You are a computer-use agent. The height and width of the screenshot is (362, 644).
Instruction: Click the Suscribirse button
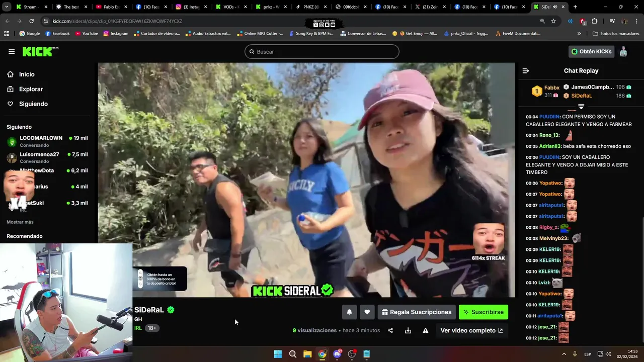click(x=484, y=312)
